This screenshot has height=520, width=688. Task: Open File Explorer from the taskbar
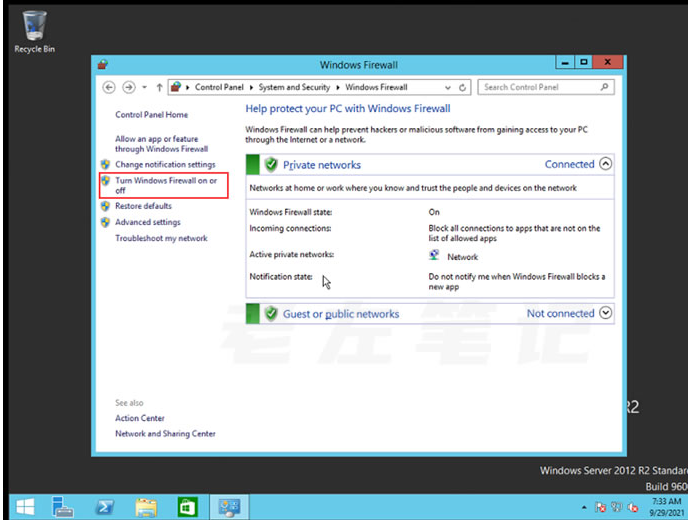tap(146, 505)
